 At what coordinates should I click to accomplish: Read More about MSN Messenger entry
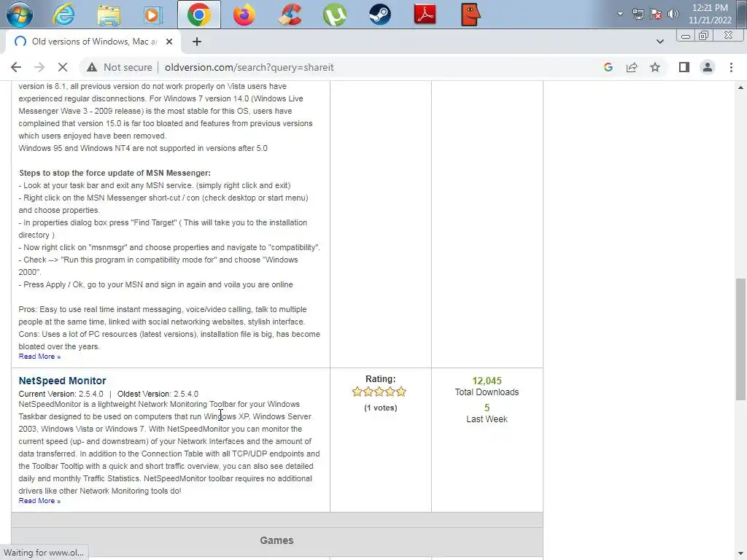pos(39,356)
